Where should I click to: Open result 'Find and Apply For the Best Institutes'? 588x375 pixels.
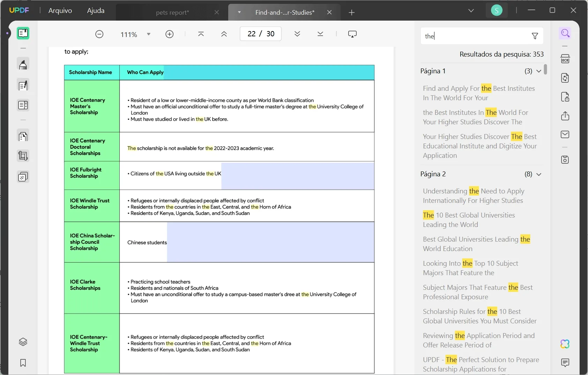tap(479, 93)
